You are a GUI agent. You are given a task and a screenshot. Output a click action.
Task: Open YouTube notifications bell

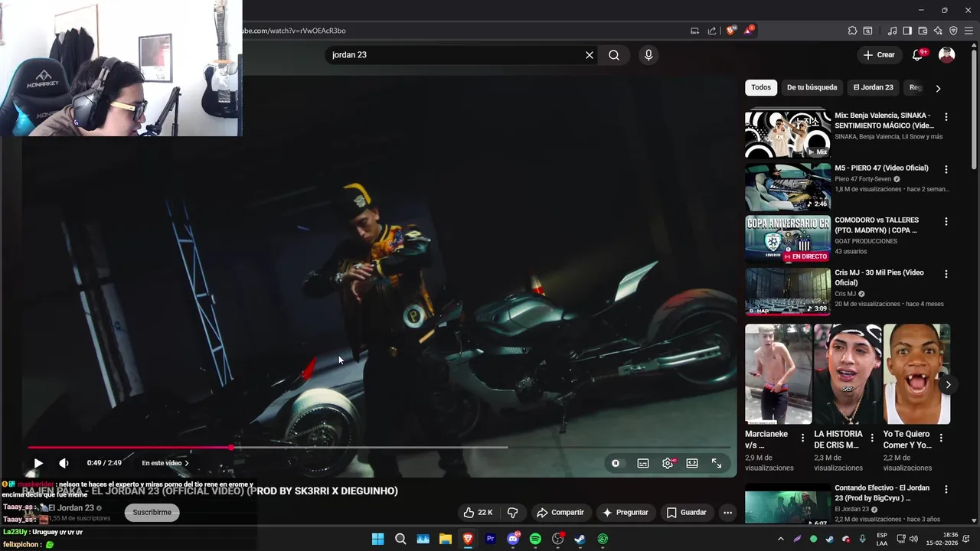click(918, 55)
